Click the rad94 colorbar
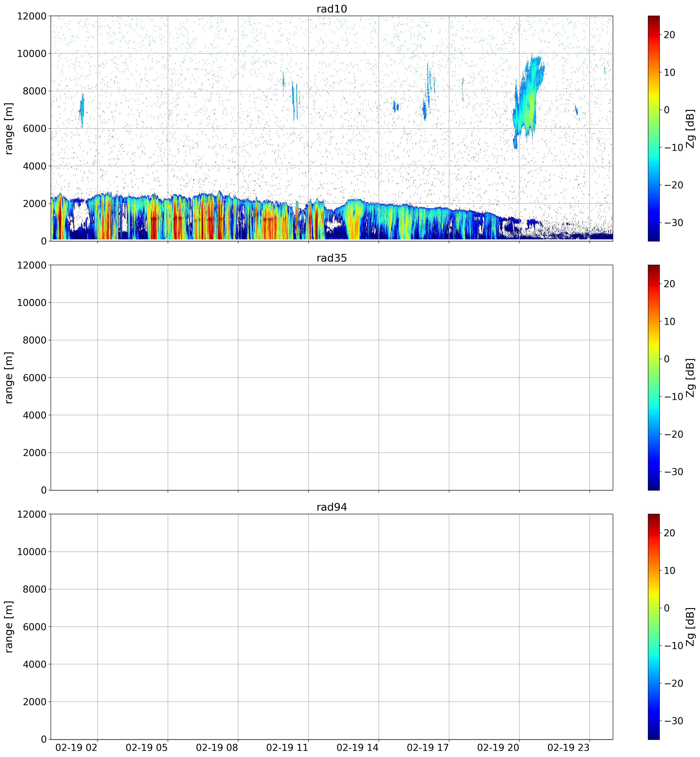 (653, 626)
